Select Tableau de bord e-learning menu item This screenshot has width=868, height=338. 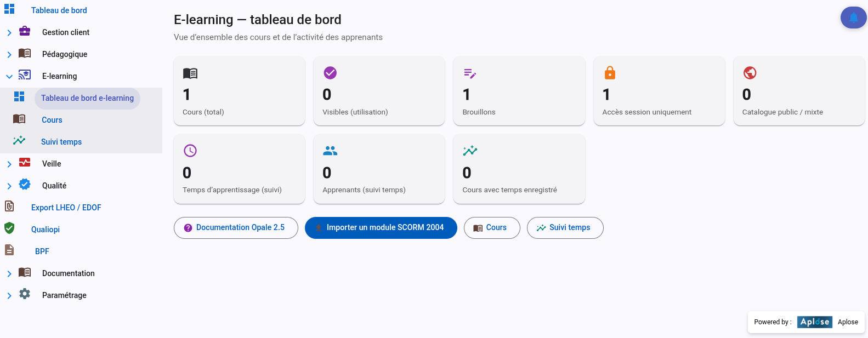[87, 98]
